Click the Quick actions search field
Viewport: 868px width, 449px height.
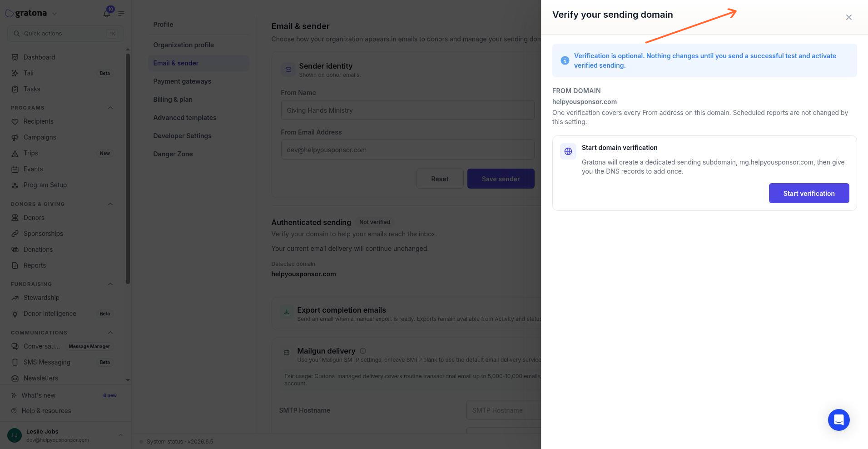(65, 34)
